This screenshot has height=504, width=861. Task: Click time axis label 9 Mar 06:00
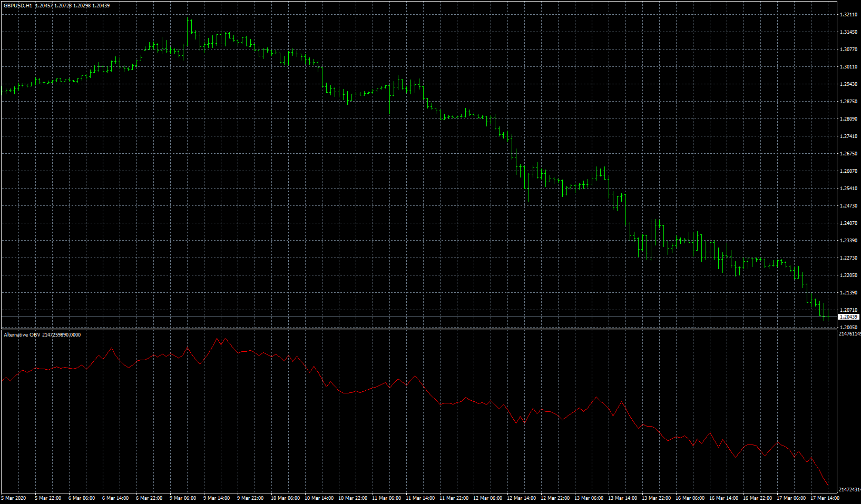coord(183,498)
